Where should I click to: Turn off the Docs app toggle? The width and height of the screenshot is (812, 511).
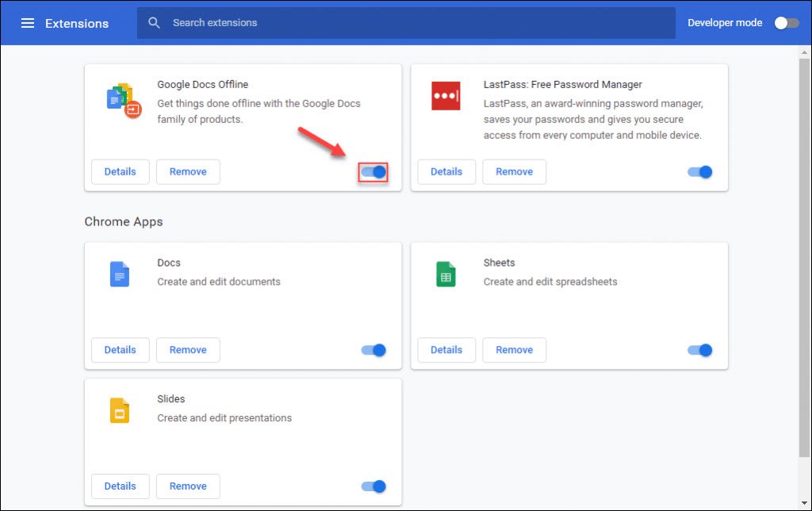[373, 351]
